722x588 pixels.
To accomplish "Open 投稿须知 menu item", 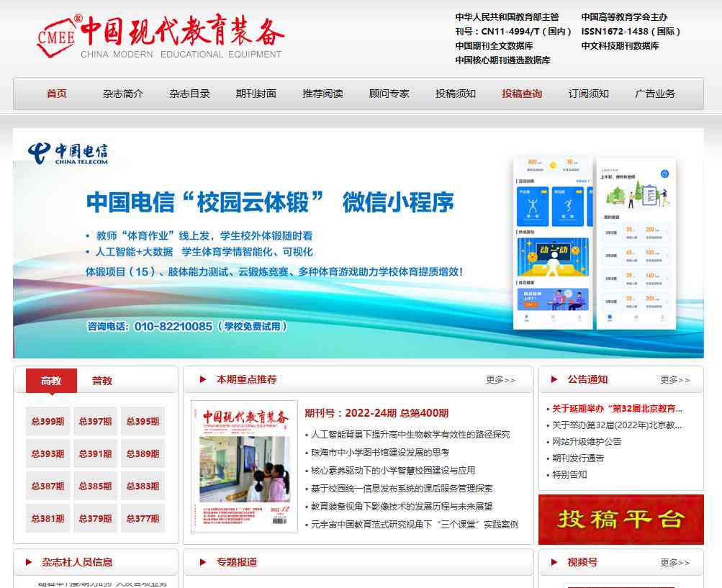I will point(456,94).
